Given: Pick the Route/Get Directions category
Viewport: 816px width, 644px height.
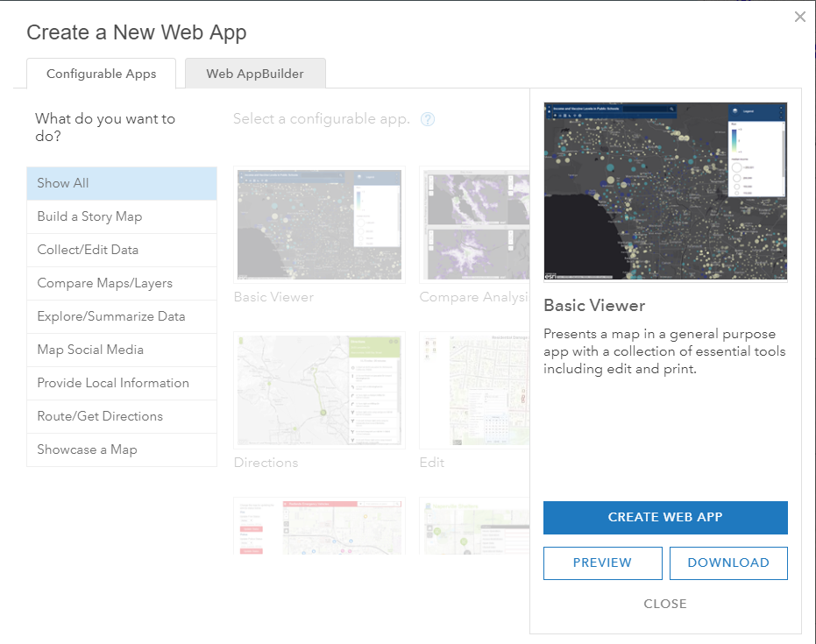Looking at the screenshot, I should [x=122, y=416].
